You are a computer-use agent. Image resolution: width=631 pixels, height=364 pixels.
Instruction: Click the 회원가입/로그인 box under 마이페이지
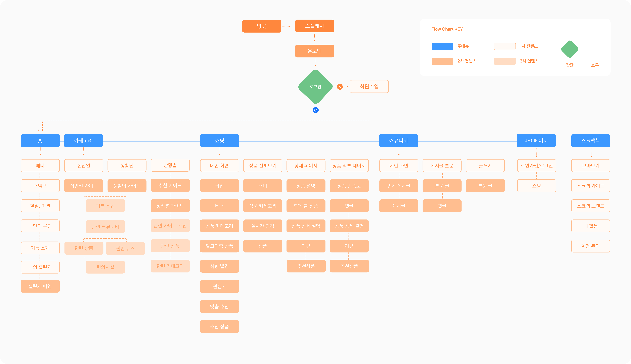537,166
